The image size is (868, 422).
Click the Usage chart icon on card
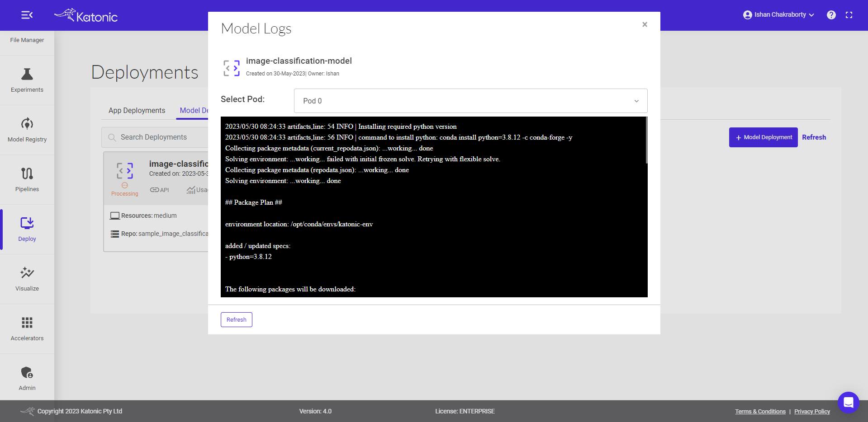[x=191, y=190]
